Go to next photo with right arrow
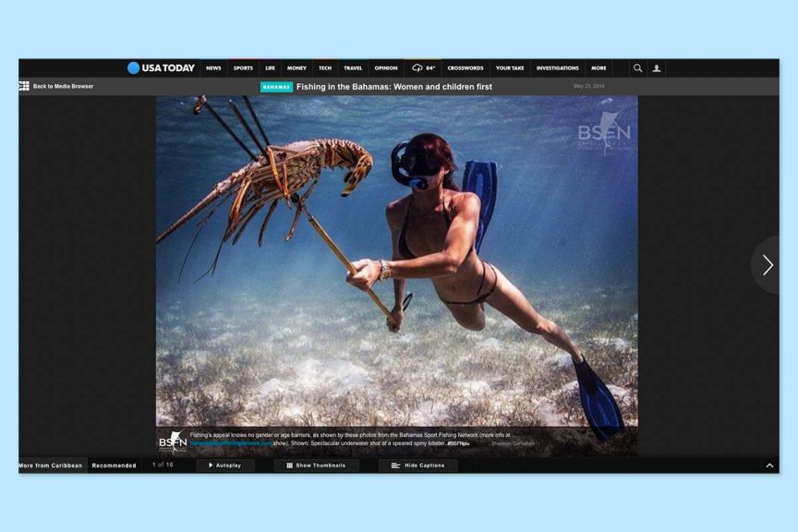The width and height of the screenshot is (798, 532). pos(767,265)
